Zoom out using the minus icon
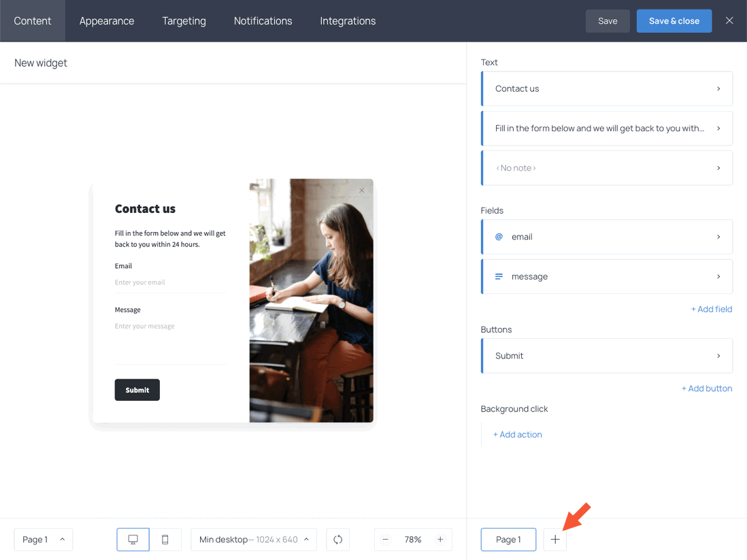This screenshot has width=747, height=560. tap(385, 539)
